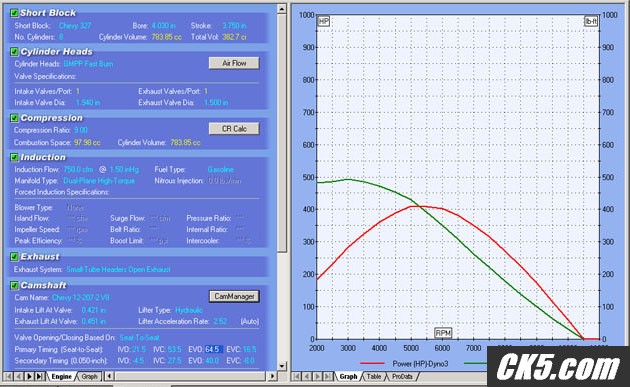Screen dimensions: 630x387
Task: Click the Induction Flow value 750.0 cfm
Action: (78, 170)
